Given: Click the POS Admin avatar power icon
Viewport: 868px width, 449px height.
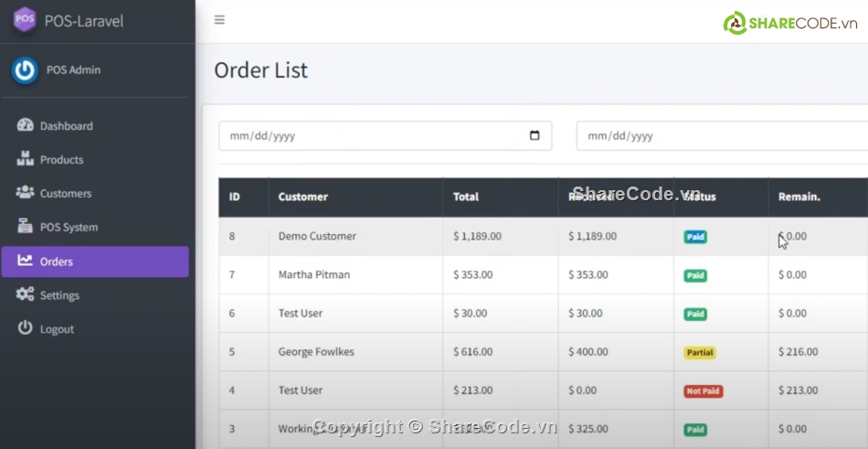Looking at the screenshot, I should tap(25, 70).
